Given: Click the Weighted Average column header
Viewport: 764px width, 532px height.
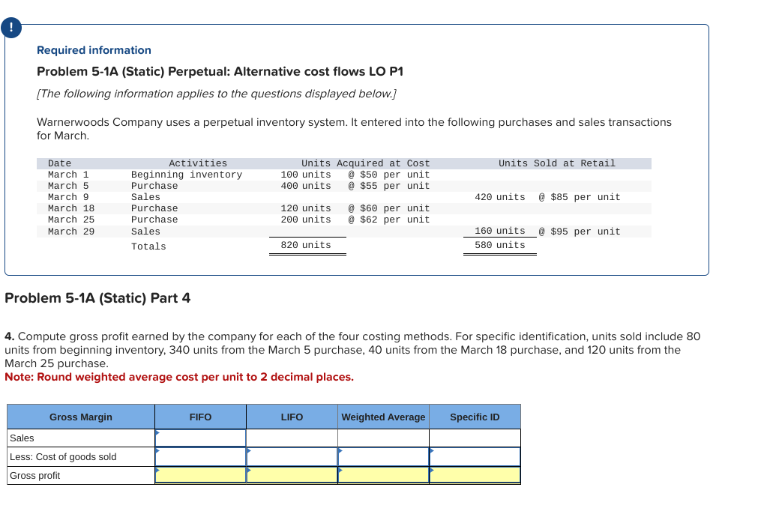Looking at the screenshot, I should click(383, 417).
